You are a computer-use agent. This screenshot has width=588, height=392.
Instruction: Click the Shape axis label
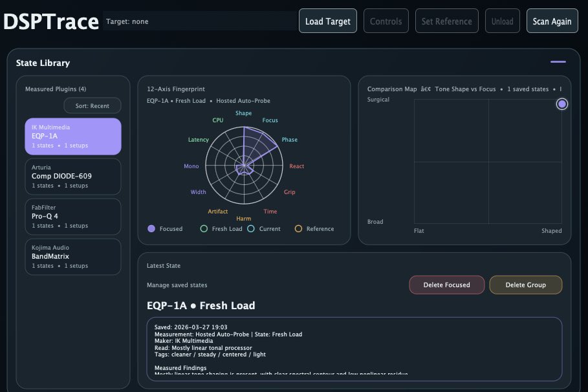(244, 113)
